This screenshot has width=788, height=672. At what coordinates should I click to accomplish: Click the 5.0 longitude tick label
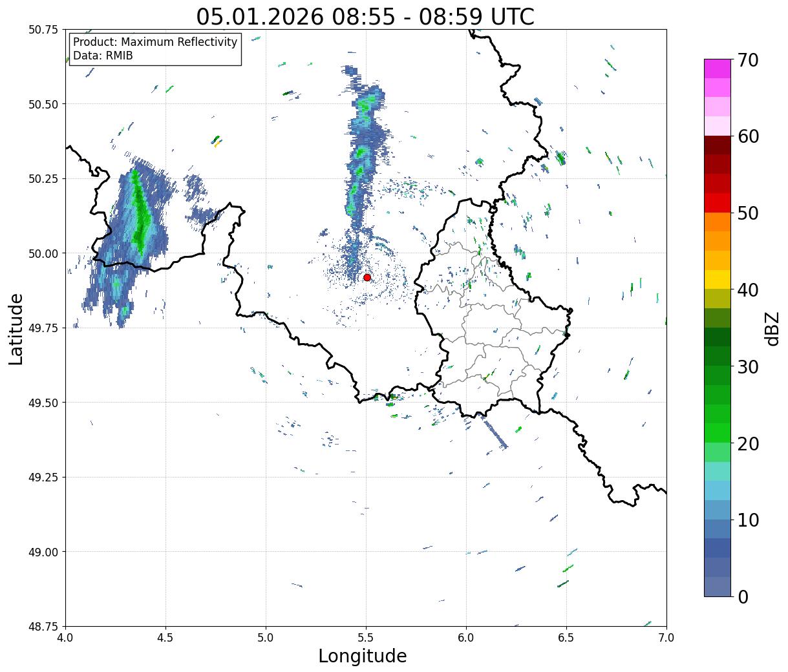266,638
